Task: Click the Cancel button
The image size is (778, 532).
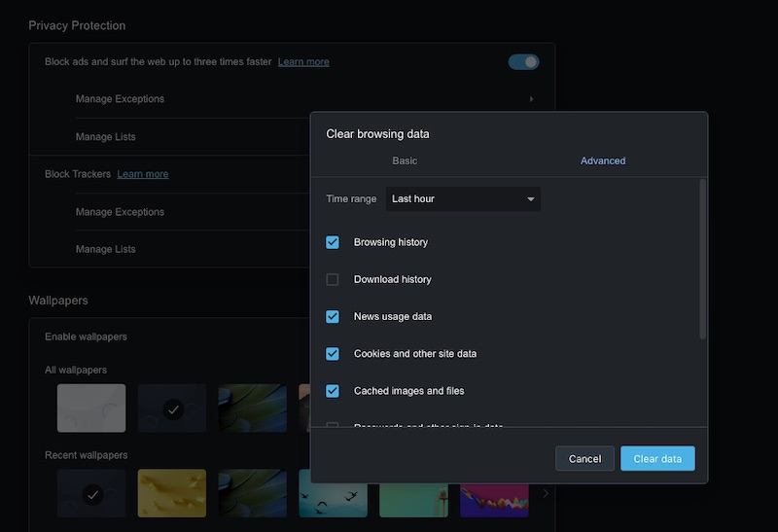Action: (584, 459)
